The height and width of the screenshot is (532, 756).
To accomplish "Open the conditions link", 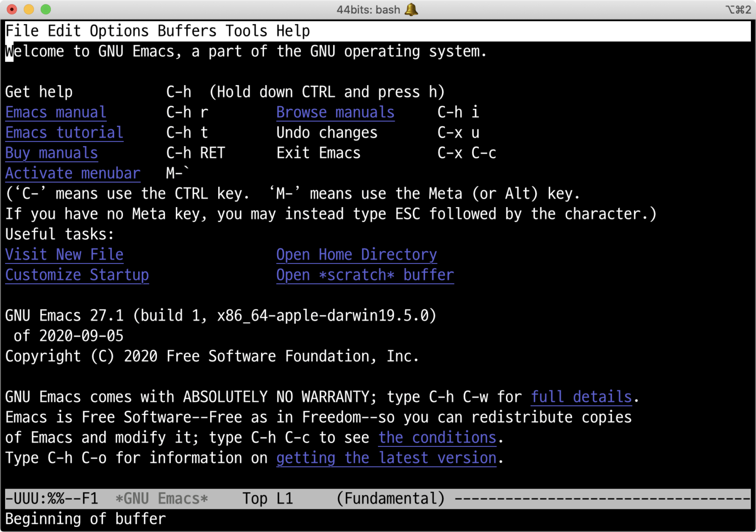I will point(437,438).
